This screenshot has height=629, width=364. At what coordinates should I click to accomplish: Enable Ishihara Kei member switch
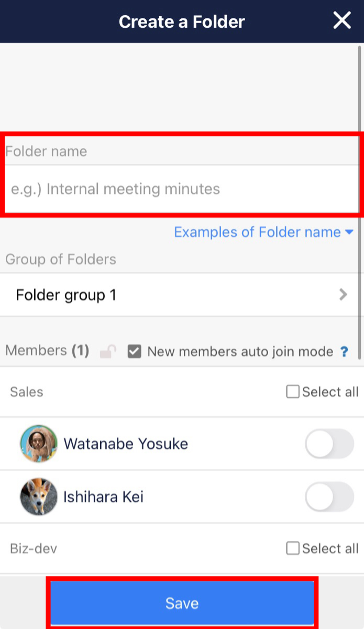[329, 496]
